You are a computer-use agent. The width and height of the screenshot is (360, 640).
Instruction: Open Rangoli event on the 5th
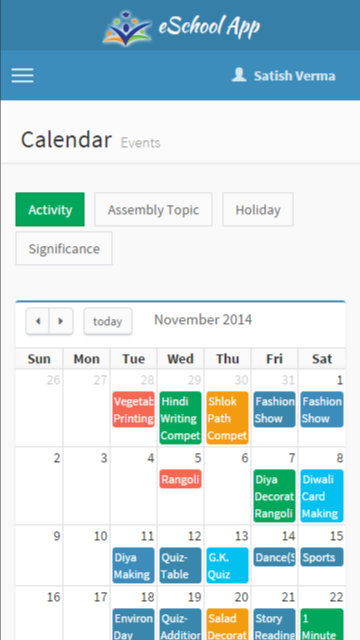180,479
